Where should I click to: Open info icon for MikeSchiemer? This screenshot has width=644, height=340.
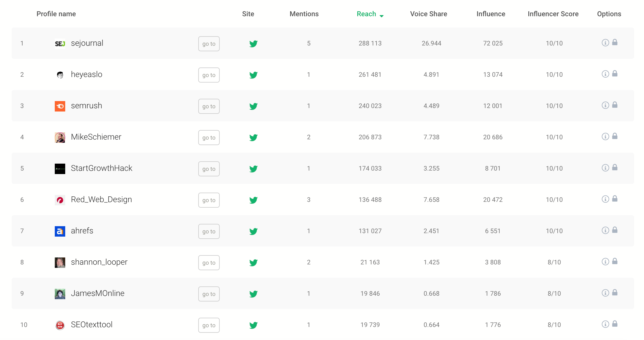click(x=605, y=136)
